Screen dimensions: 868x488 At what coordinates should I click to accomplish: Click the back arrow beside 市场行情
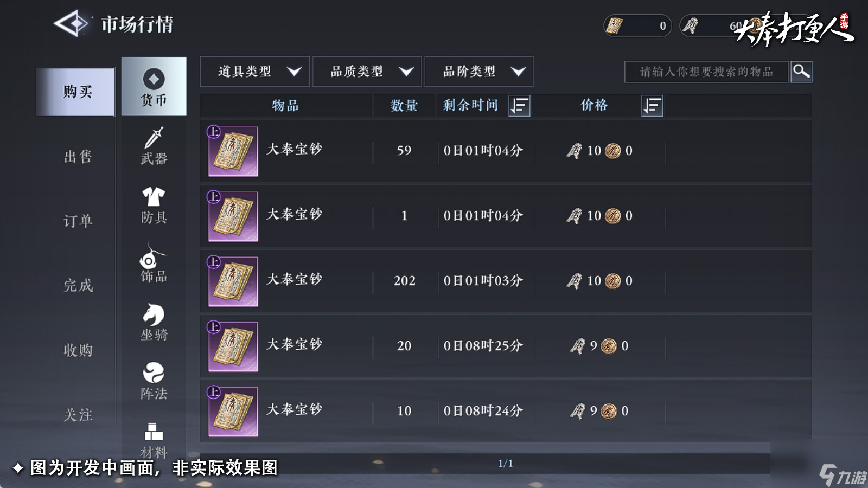point(71,23)
